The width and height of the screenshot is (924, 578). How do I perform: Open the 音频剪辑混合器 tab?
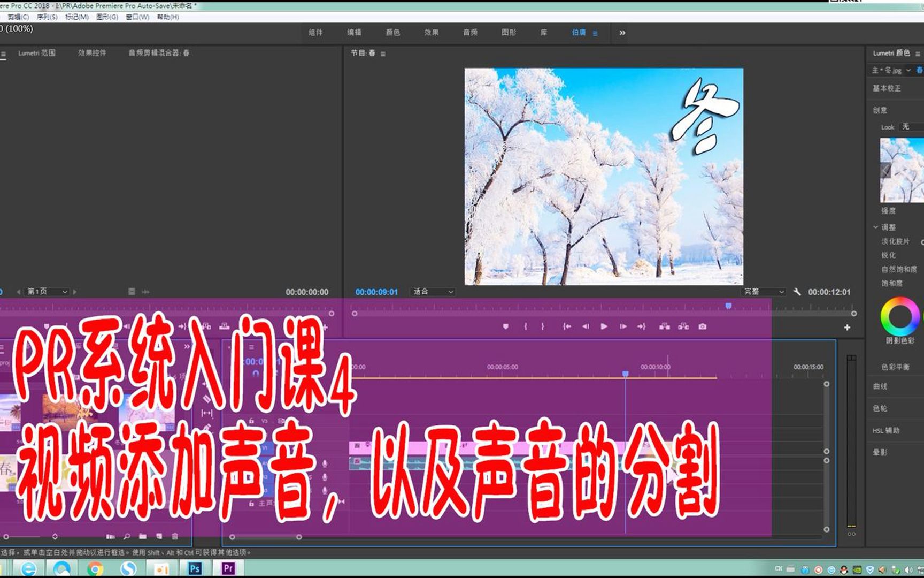159,53
